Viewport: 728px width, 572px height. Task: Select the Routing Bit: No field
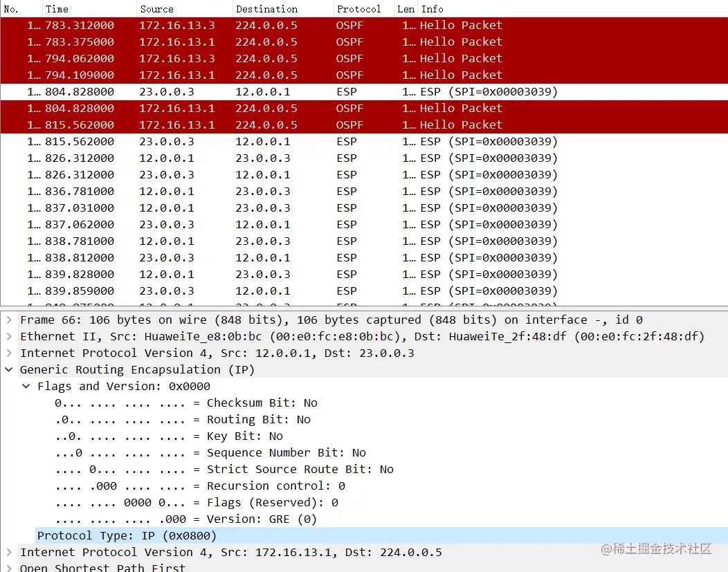point(183,419)
